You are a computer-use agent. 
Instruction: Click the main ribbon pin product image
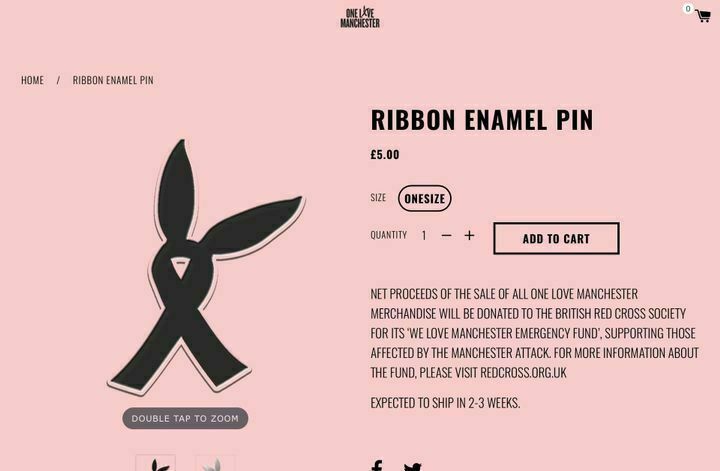pos(206,267)
